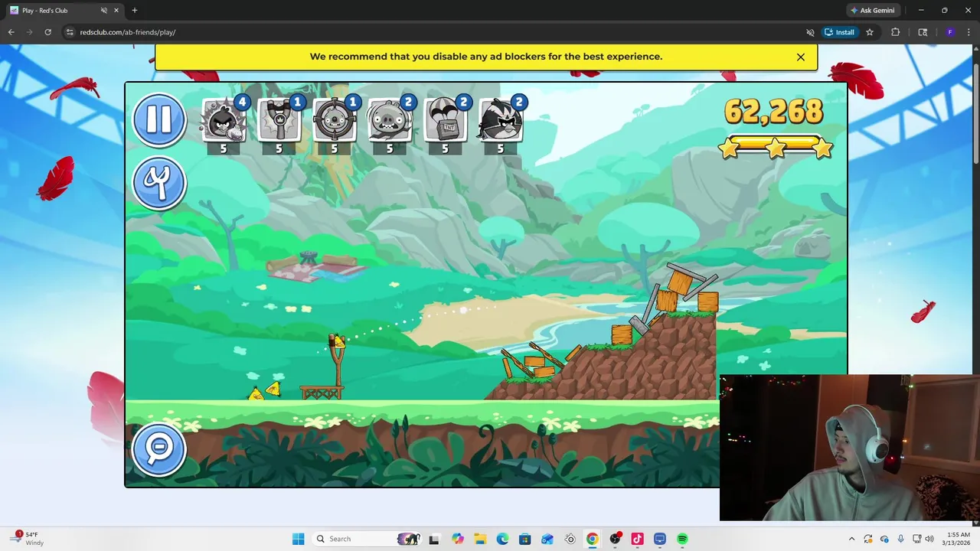The height and width of the screenshot is (551, 980).
Task: Show hidden system tray icons
Action: [851, 539]
